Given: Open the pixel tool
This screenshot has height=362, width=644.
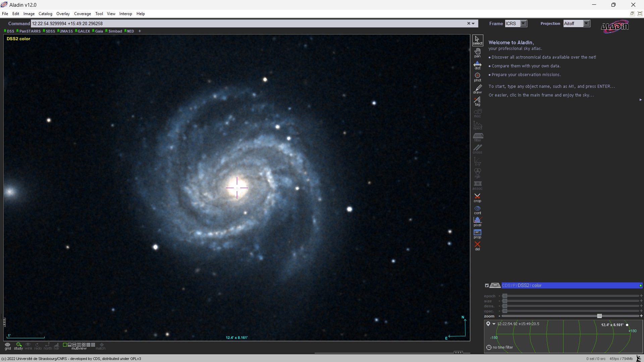Looking at the screenshot, I should tap(477, 222).
